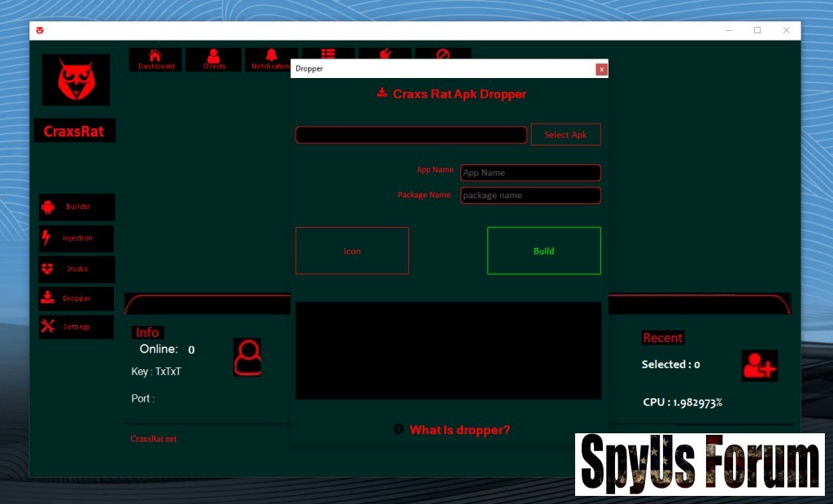Switch to the Dashboard tab
Screen dimensions: 833x504
click(x=156, y=60)
